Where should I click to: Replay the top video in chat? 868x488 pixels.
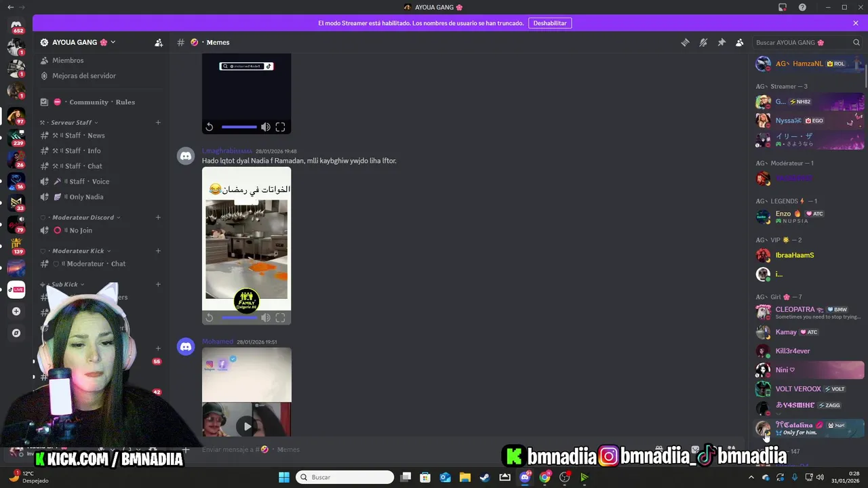click(210, 127)
